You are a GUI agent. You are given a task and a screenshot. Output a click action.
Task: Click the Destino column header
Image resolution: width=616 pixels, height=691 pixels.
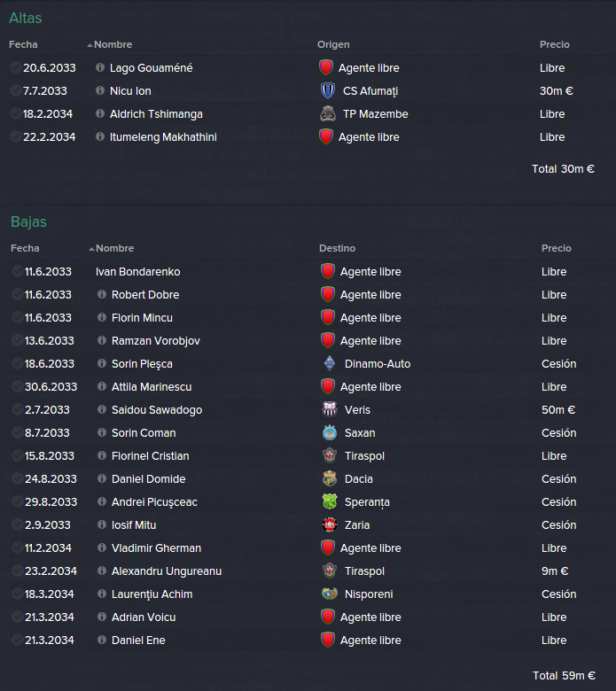pos(338,248)
